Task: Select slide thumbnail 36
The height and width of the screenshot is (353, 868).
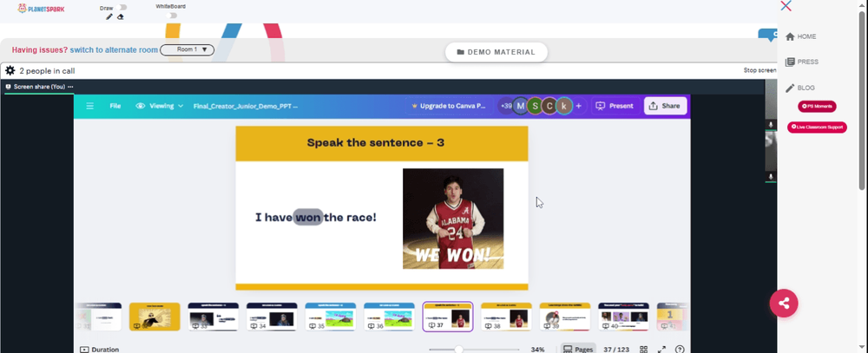Action: coord(389,317)
